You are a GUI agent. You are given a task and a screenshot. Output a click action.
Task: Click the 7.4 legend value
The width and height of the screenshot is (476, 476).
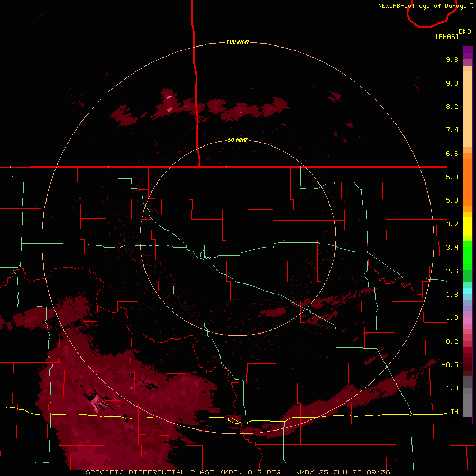point(452,130)
